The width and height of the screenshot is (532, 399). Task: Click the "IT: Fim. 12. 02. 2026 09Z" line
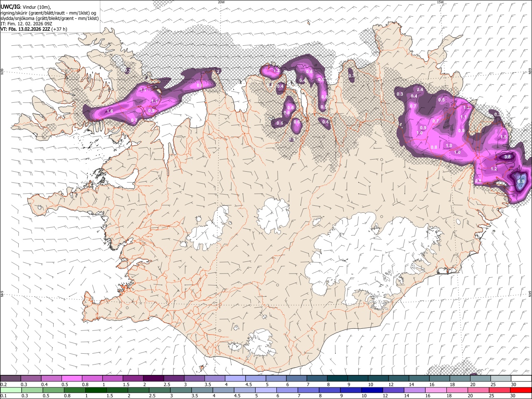click(26, 24)
